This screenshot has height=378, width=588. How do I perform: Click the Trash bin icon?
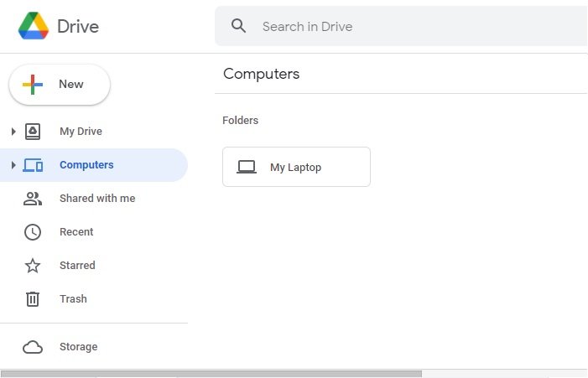33,299
